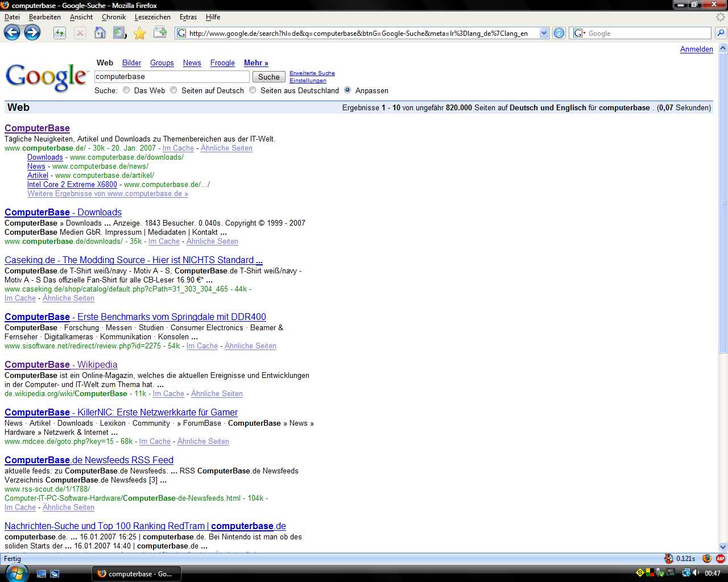Run search with the magnifying glass icon

721,33
